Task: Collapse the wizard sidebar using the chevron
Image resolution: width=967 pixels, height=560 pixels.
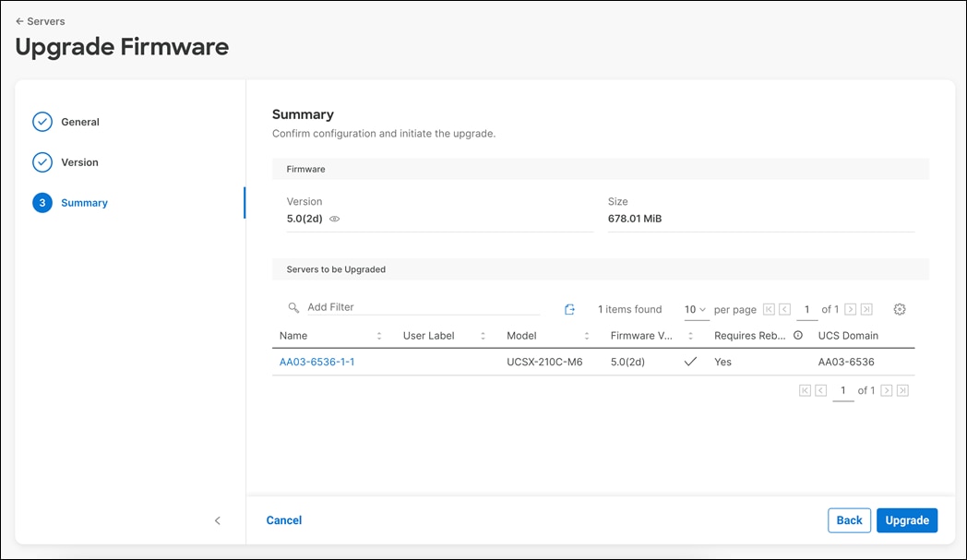Action: pyautogui.click(x=218, y=520)
